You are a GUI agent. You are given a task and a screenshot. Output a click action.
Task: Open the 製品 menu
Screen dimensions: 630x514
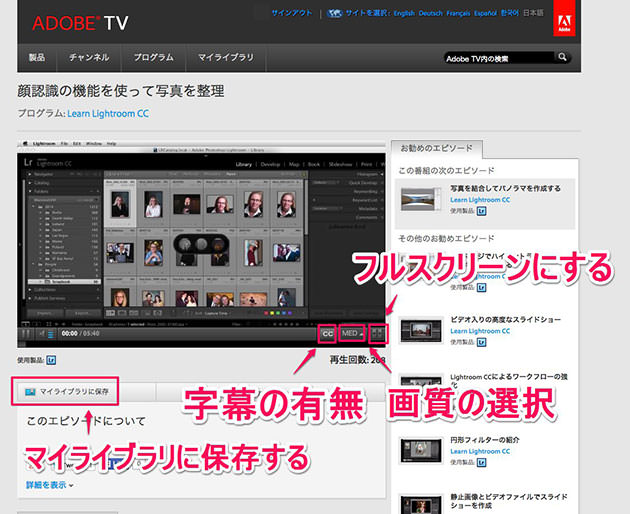(37, 57)
